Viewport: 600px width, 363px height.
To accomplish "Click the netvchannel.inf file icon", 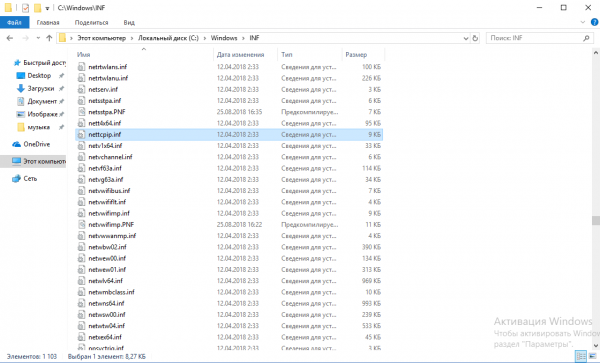I will click(81, 157).
